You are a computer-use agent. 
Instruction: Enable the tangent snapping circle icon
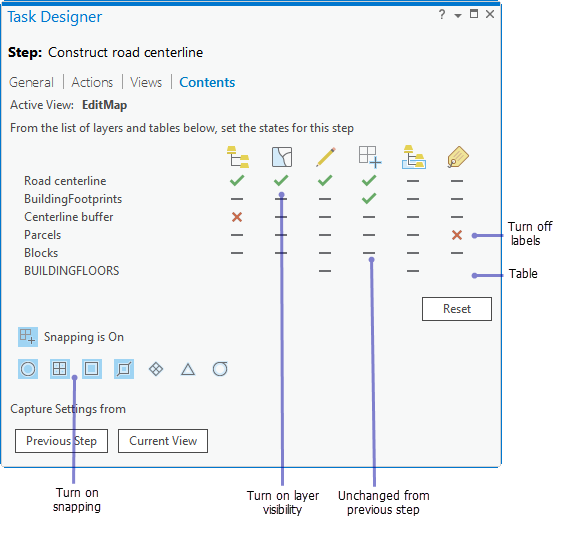click(x=220, y=369)
